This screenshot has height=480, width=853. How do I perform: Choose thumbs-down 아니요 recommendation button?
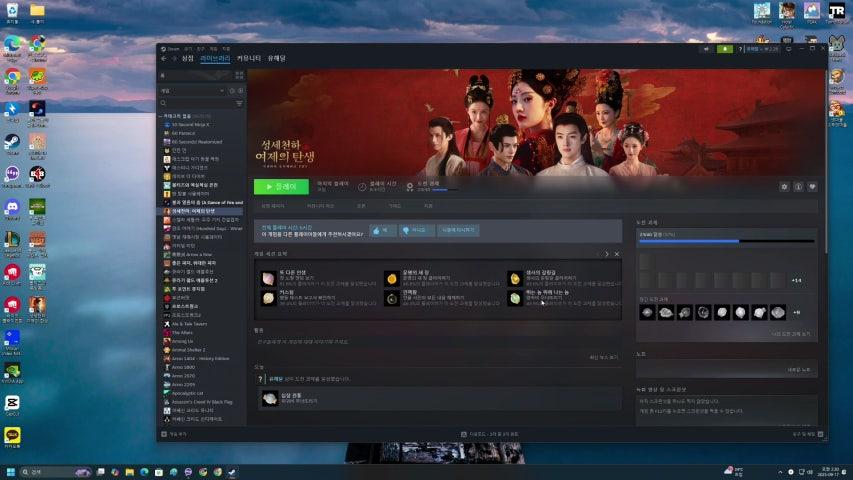pyautogui.click(x=417, y=230)
